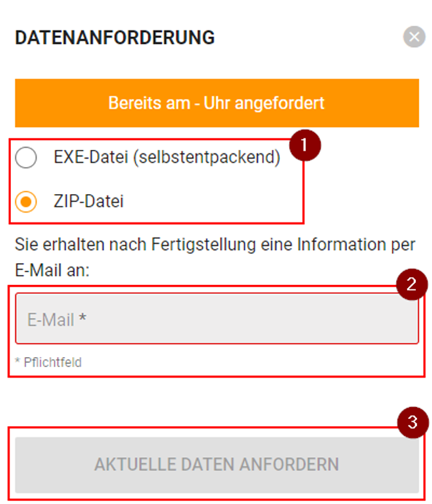Select the EXE-Datei radio button
Viewport: 432px width, 504px height.
pos(26,158)
